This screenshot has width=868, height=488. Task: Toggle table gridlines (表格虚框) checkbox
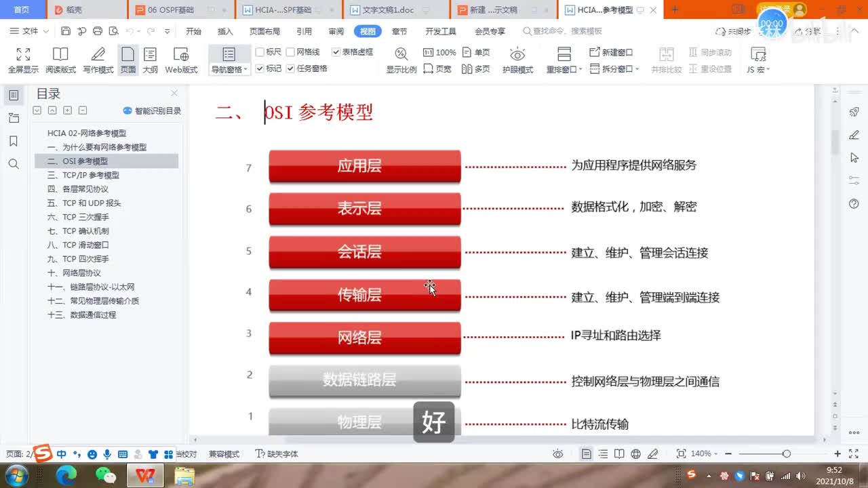point(353,52)
